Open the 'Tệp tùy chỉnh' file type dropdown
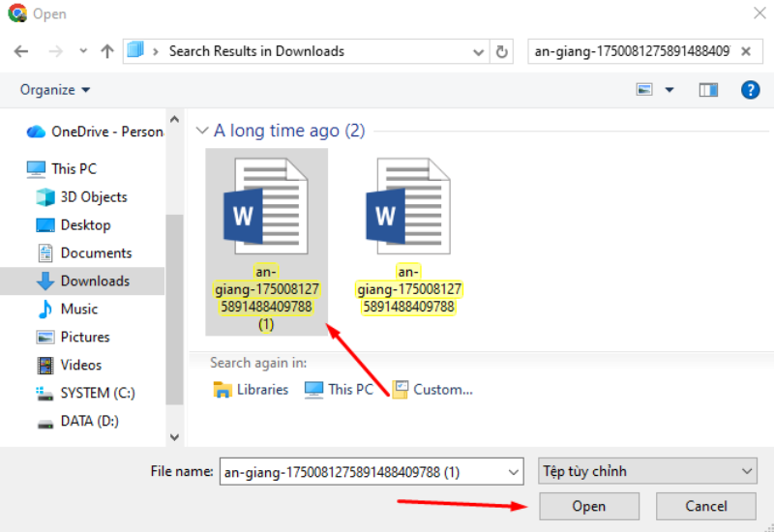The width and height of the screenshot is (774, 532). [647, 471]
